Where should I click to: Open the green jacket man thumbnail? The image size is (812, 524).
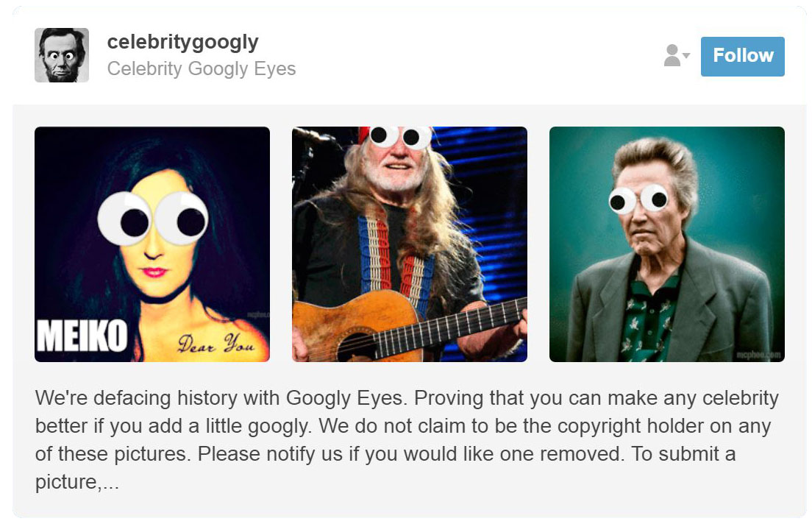tap(667, 244)
